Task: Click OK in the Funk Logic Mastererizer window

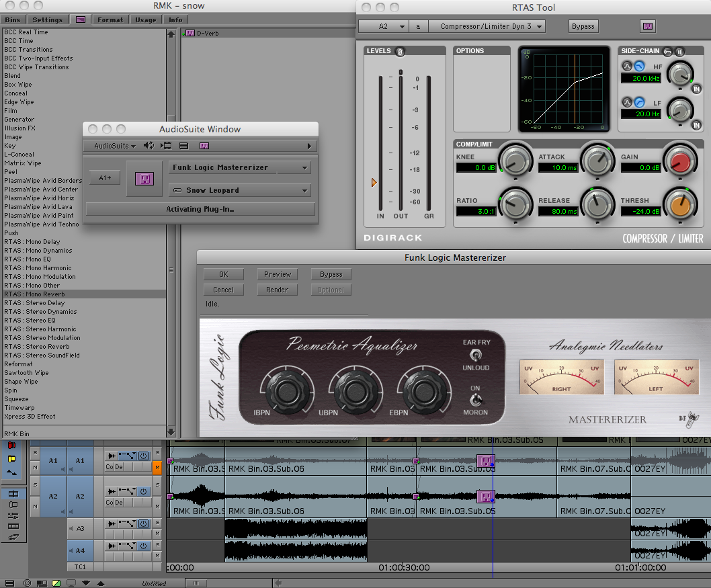Action: [224, 274]
